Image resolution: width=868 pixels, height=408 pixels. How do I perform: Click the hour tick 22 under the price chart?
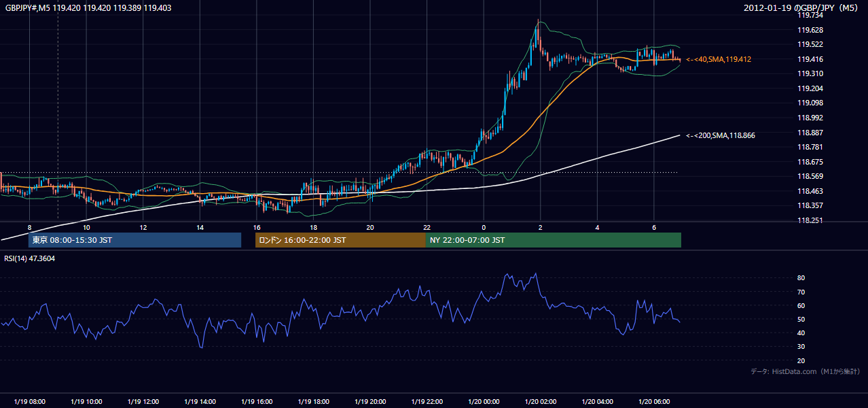427,227
